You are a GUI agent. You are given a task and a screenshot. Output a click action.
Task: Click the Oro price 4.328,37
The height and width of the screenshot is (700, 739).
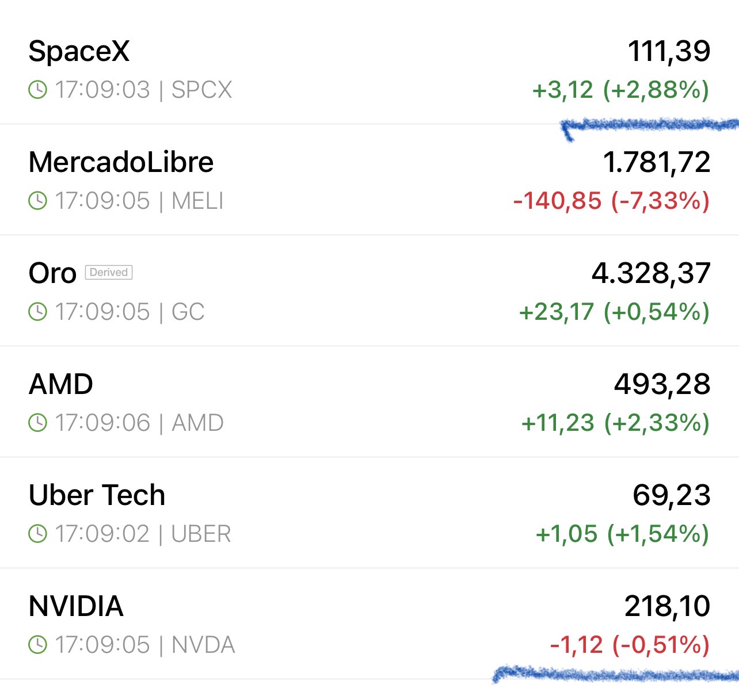click(x=651, y=273)
